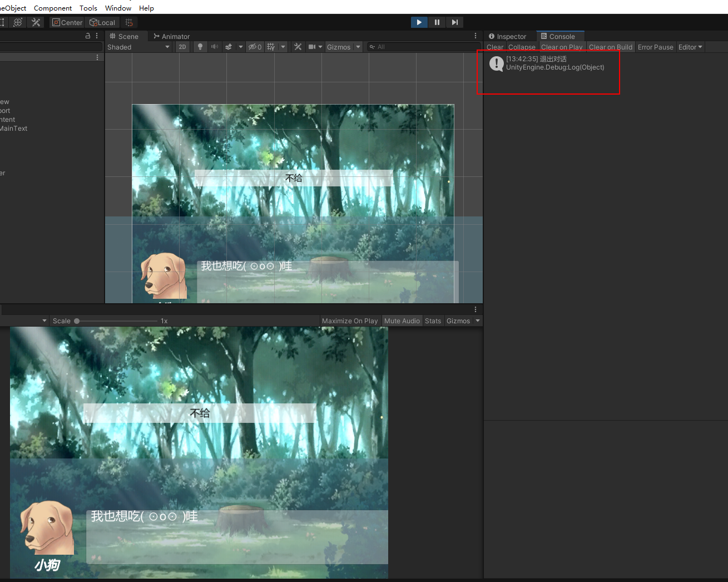728x582 pixels.
Task: Click the Pause button
Action: (437, 22)
